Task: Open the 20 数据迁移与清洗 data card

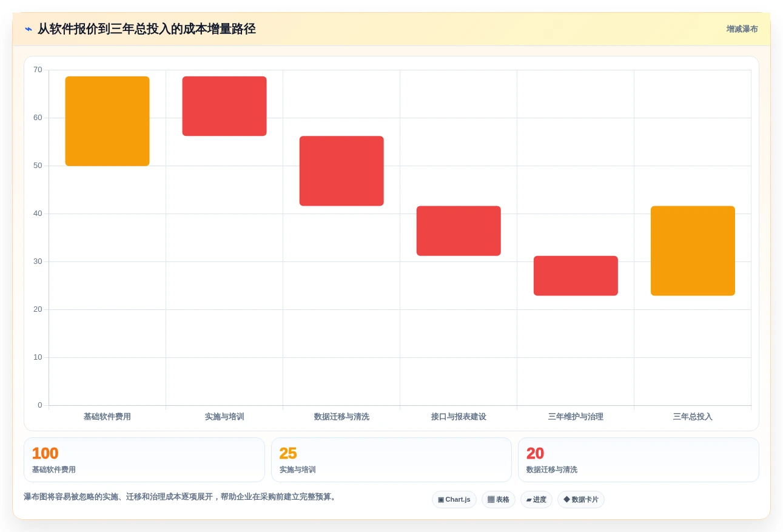Action: coord(638,460)
